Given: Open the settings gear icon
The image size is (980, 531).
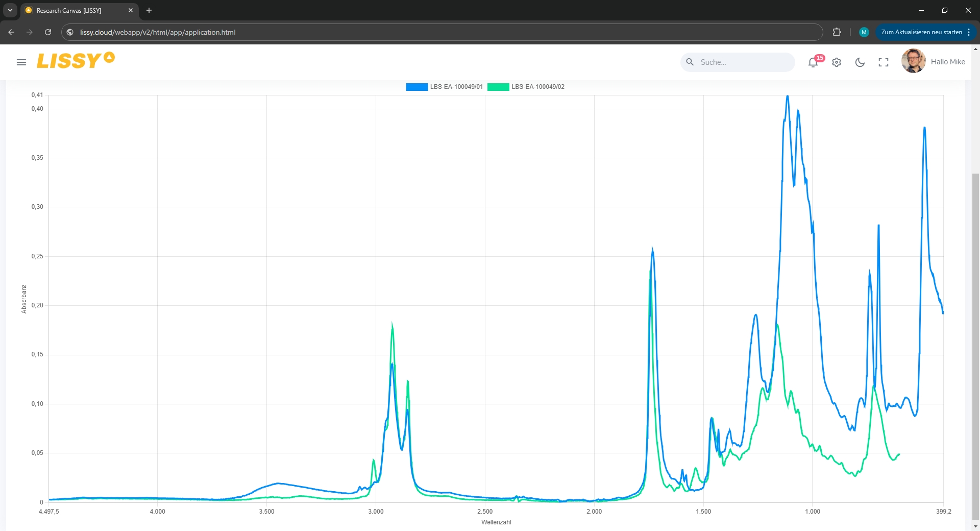Looking at the screenshot, I should coord(837,62).
